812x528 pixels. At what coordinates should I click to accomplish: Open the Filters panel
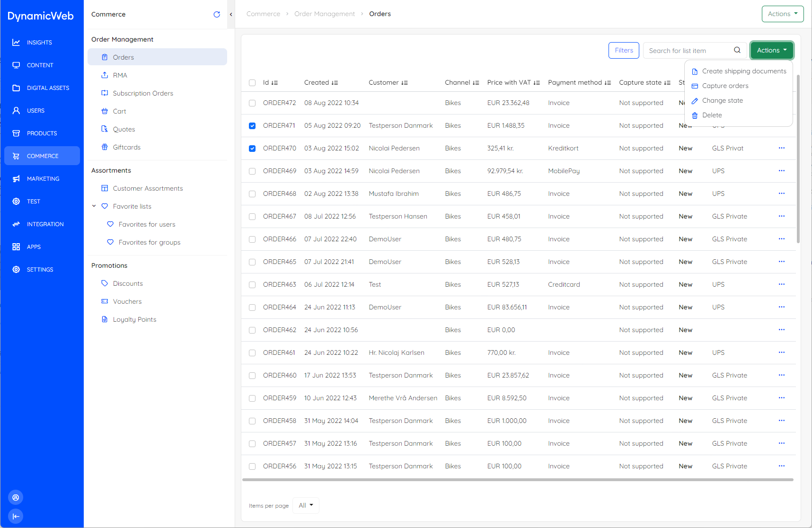coord(623,50)
